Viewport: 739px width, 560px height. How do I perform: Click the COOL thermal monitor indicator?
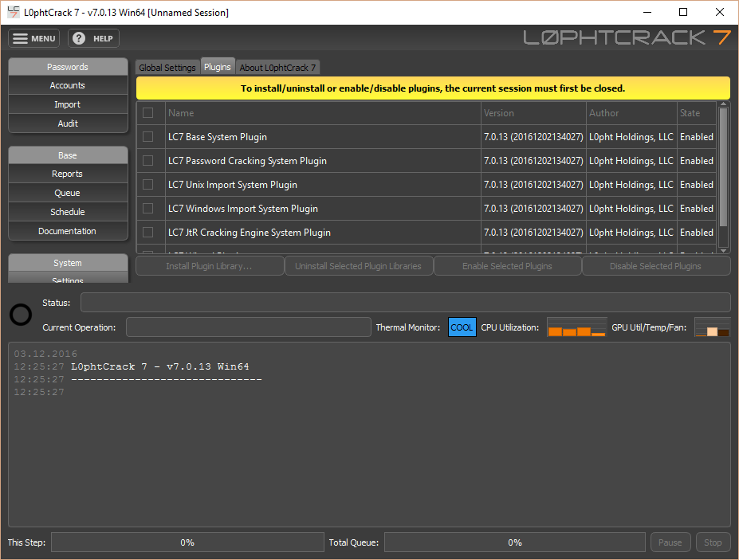[462, 327]
